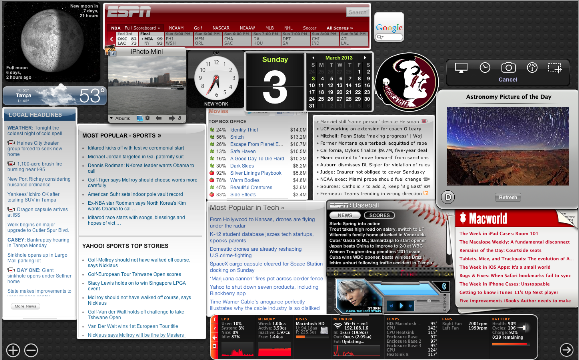
Task: Click Cancel in the screen capture widget
Action: pyautogui.click(x=508, y=79)
